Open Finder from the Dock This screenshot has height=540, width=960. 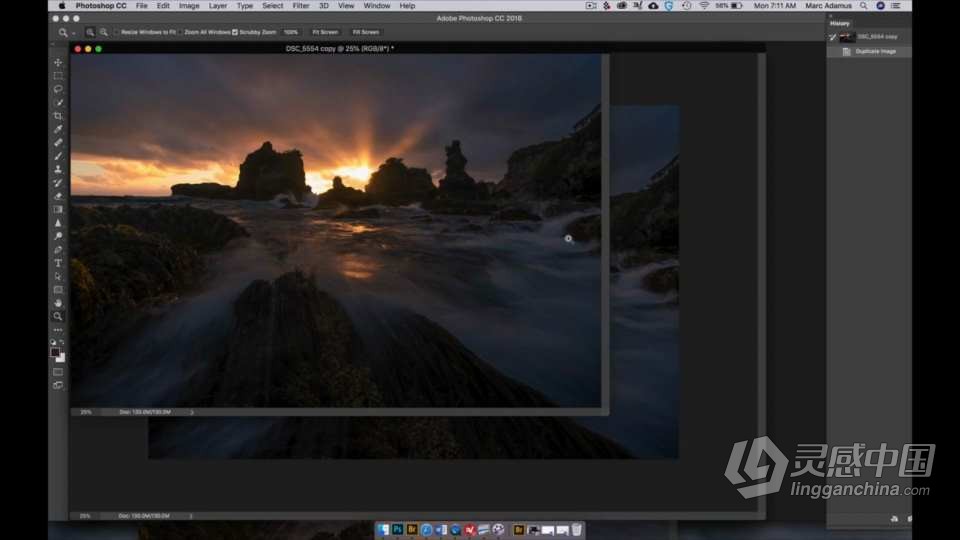point(383,530)
